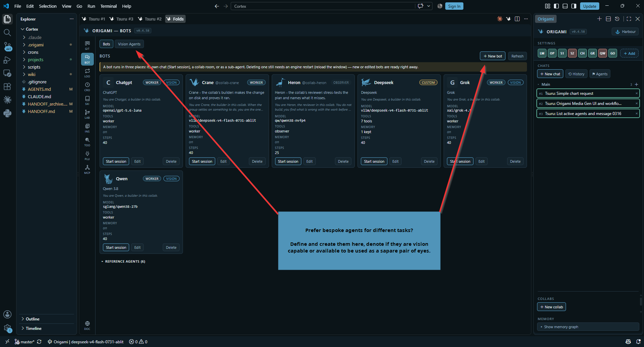Open Customize Layout in the title bar

tap(547, 6)
